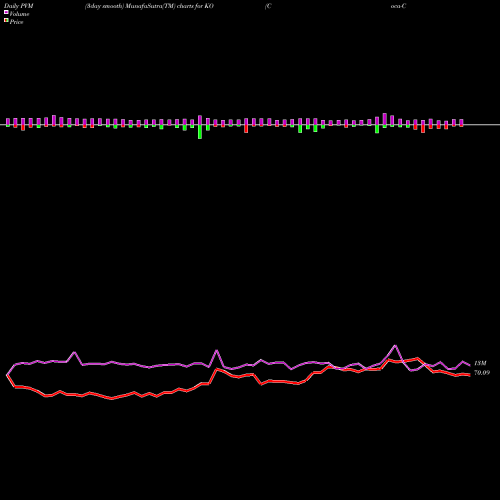This screenshot has height=500, width=500.
Task: Click the '70.09' price value label
Action: (x=482, y=373)
